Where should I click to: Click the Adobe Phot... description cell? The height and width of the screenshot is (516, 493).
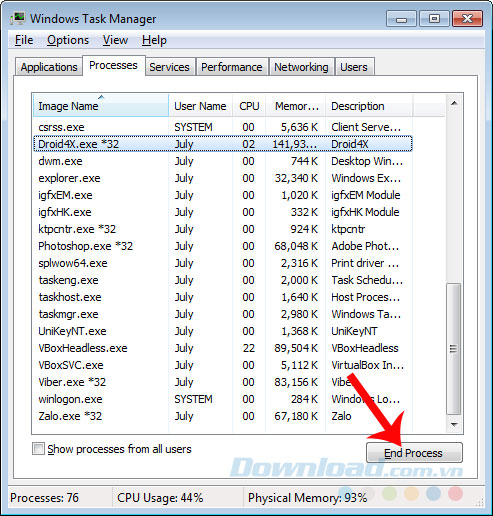(x=365, y=246)
